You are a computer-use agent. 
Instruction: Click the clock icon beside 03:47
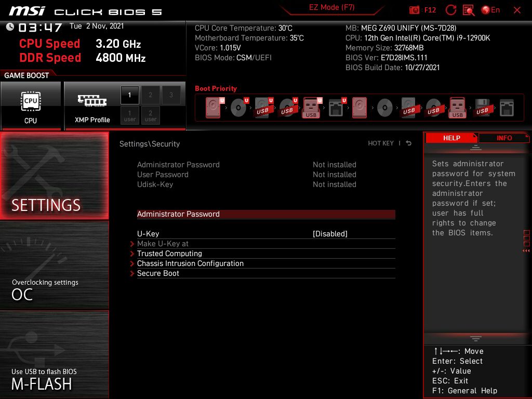coord(10,27)
